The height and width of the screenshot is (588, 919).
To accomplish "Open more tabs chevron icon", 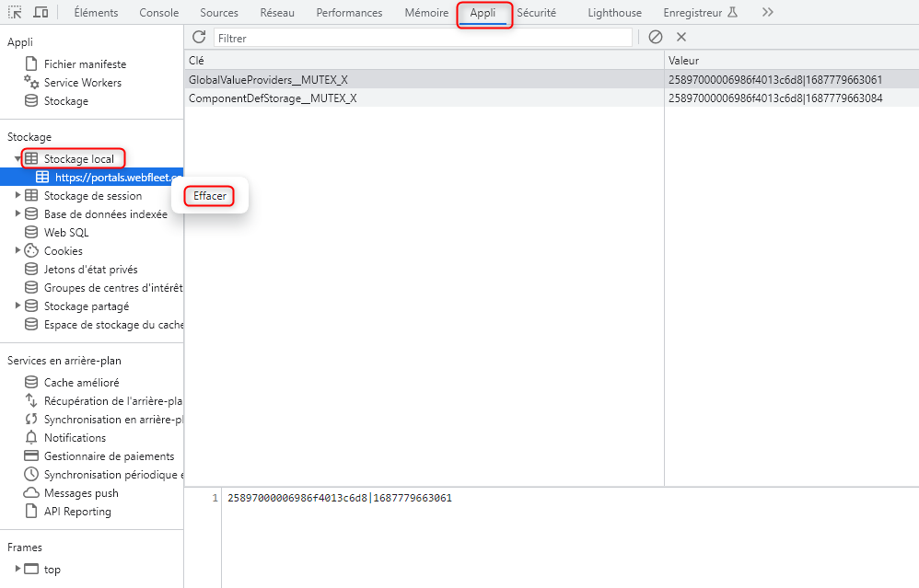I will 767,13.
